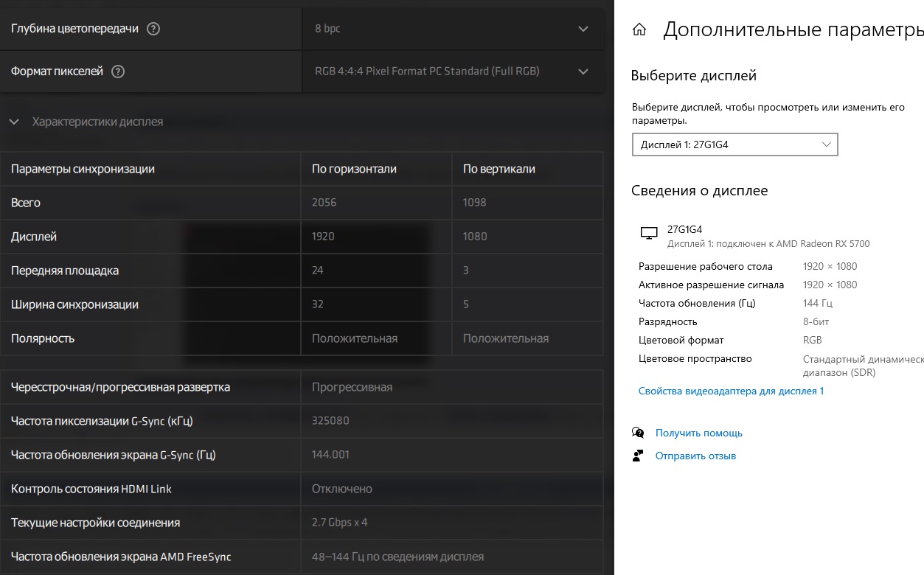Click the По вертикали column header
Image resolution: width=924 pixels, height=575 pixels.
click(x=499, y=169)
